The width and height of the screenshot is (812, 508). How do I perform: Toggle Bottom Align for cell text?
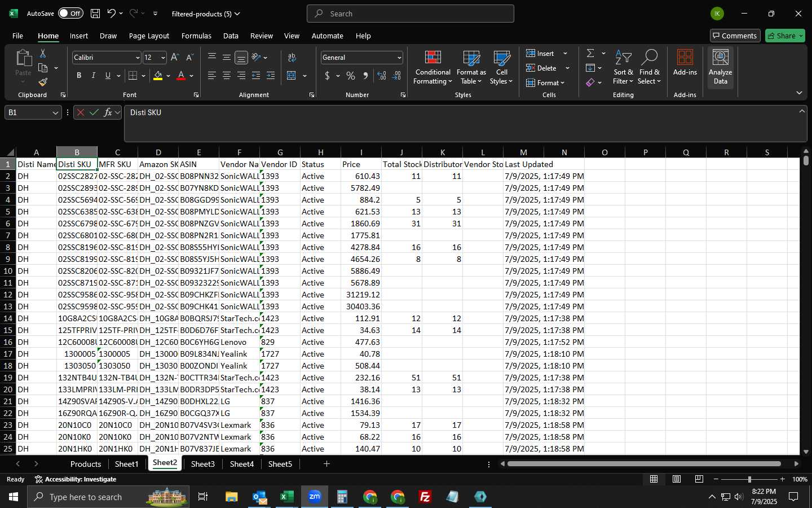(x=241, y=58)
